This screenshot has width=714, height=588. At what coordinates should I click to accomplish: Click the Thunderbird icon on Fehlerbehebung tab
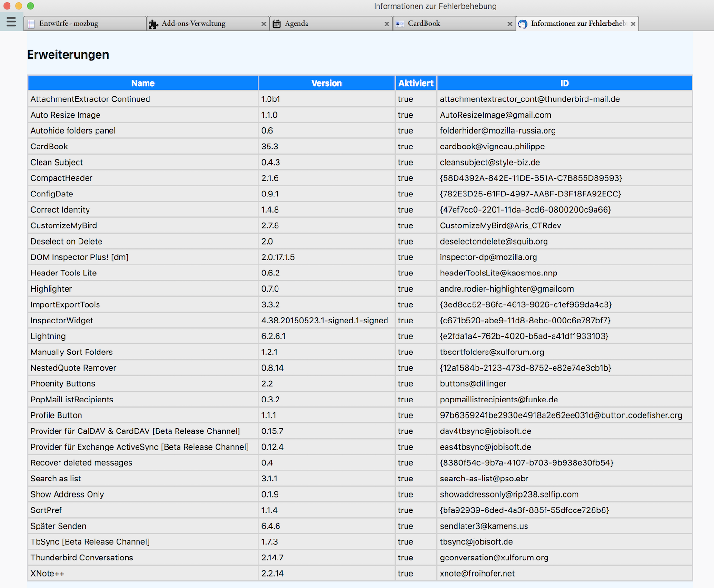point(523,24)
